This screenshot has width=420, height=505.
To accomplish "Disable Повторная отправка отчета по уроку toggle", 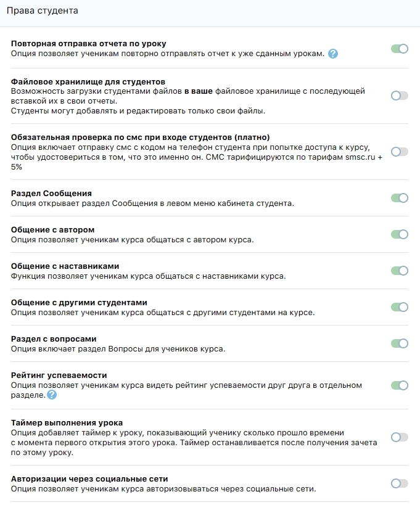I will click(399, 48).
